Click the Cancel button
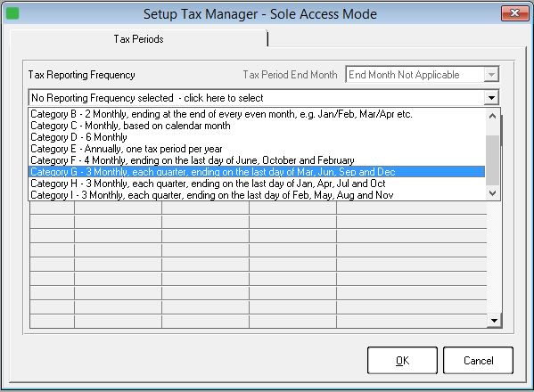This screenshot has width=534, height=392. point(478,360)
